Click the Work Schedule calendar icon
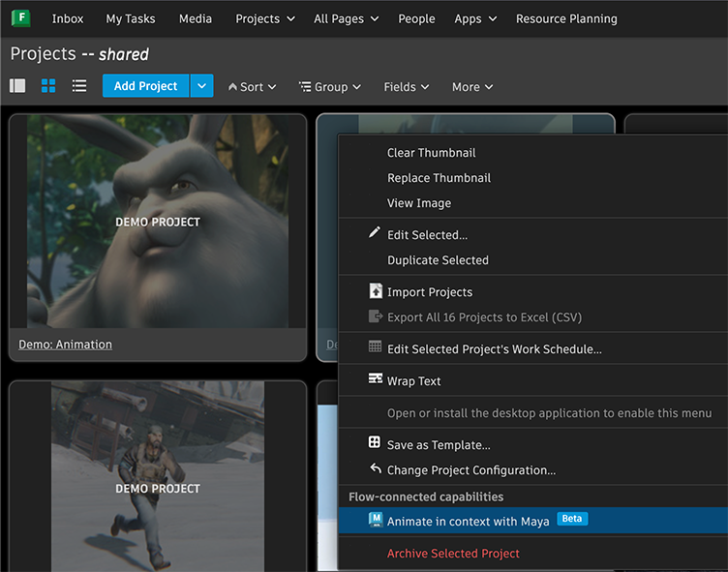 click(x=376, y=346)
